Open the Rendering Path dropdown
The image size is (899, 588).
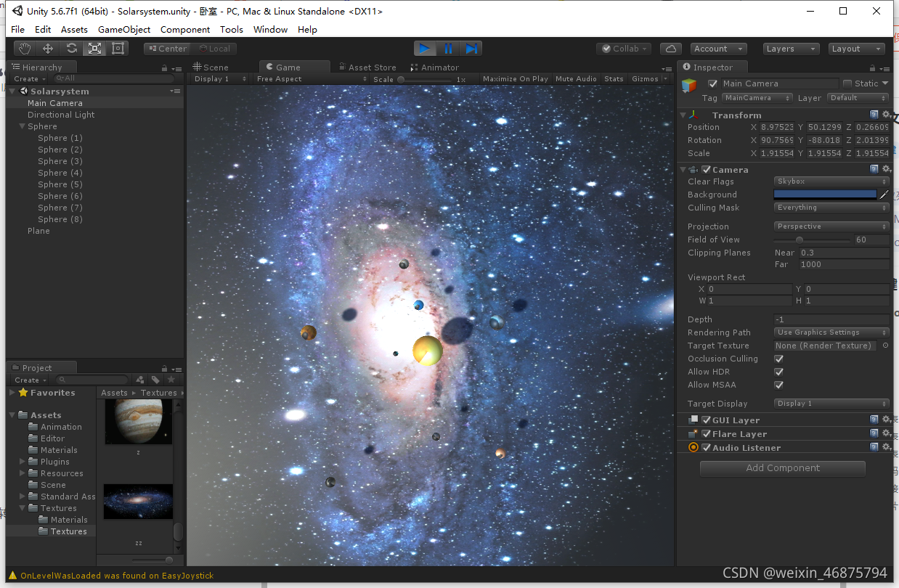(831, 332)
